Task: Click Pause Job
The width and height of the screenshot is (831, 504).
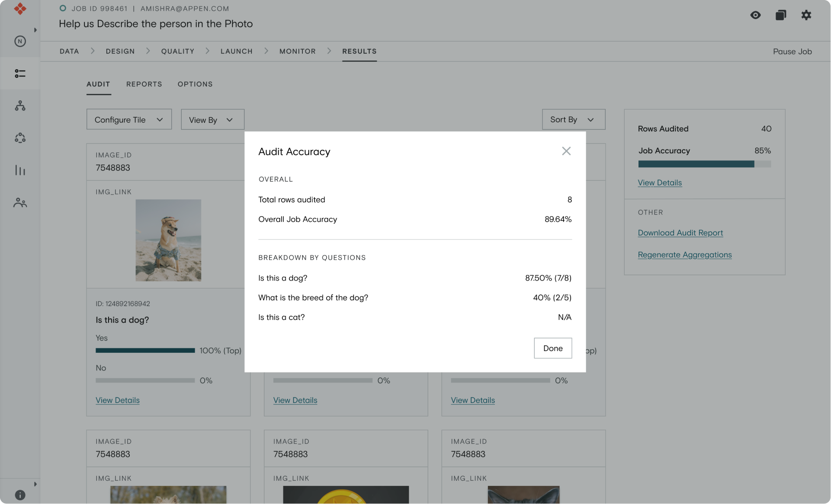Action: tap(792, 51)
